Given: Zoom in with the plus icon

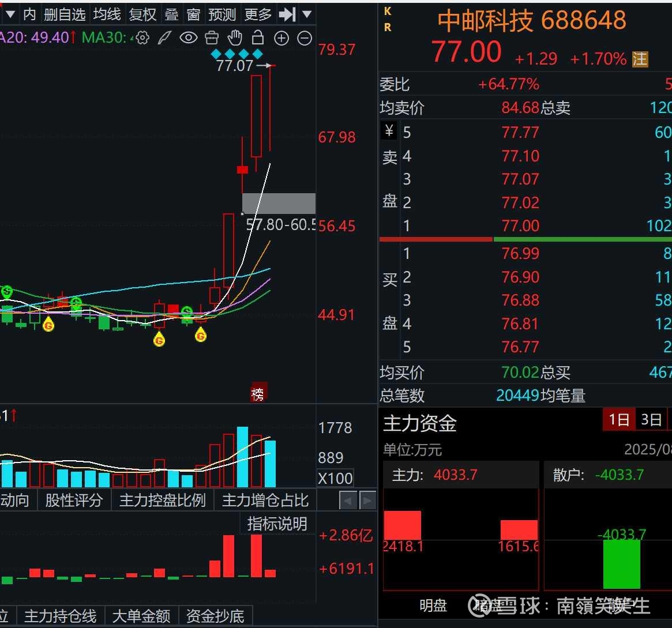Looking at the screenshot, I should pos(281,39).
